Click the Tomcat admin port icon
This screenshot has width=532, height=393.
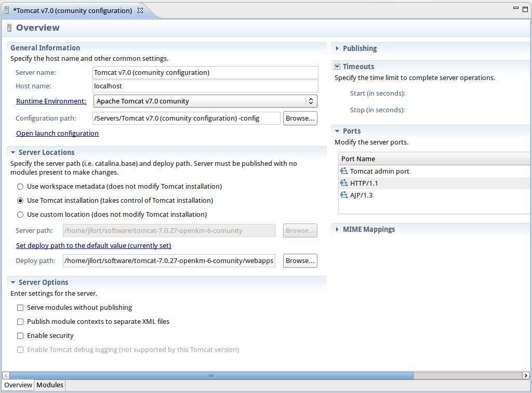pyautogui.click(x=344, y=171)
